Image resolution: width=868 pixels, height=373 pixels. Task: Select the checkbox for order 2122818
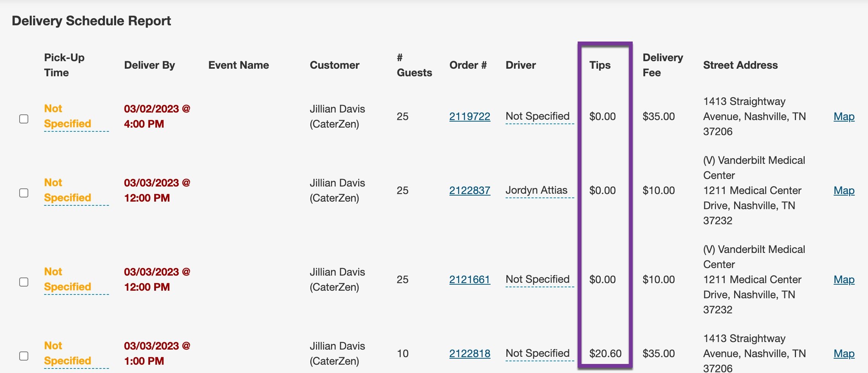(23, 356)
